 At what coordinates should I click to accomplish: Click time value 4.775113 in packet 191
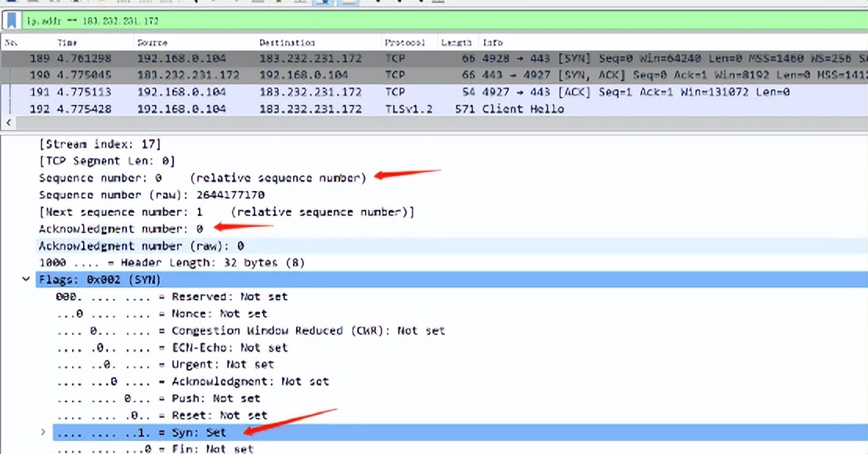(84, 92)
